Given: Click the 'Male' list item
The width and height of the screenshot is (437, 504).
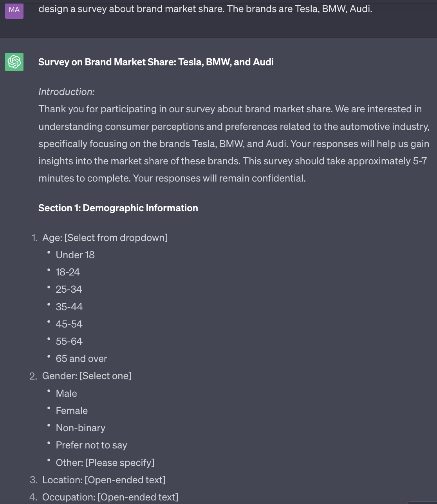Looking at the screenshot, I should tap(67, 393).
